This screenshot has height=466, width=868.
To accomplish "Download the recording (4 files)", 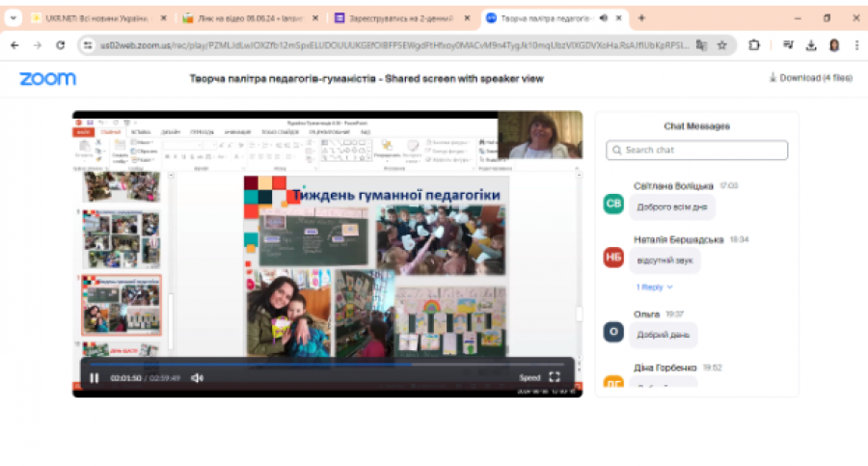I will click(x=811, y=78).
